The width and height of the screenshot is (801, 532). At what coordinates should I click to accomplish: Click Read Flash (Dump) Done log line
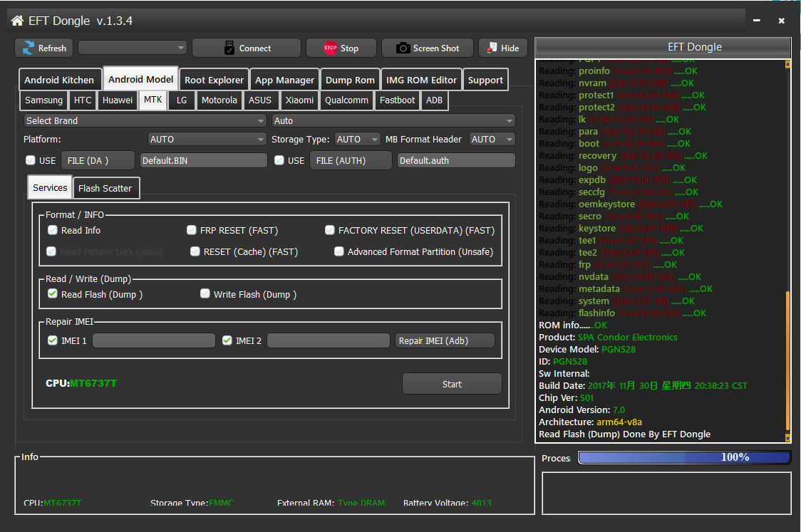[x=624, y=434]
